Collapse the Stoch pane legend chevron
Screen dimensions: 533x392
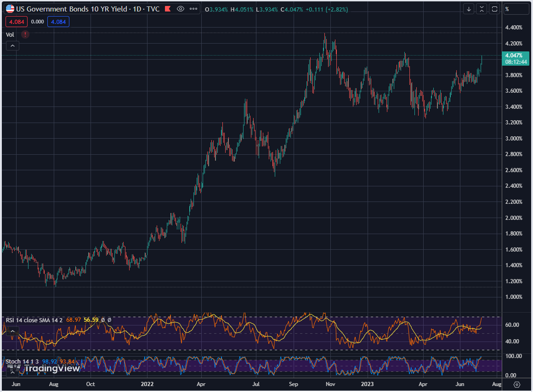point(12,372)
